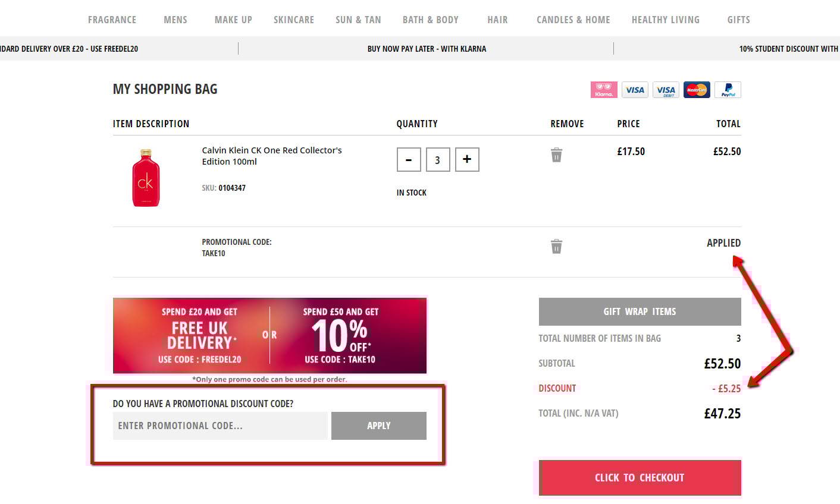840x504 pixels.
Task: Select GIFT WRAP ITEMS option
Action: 640,311
